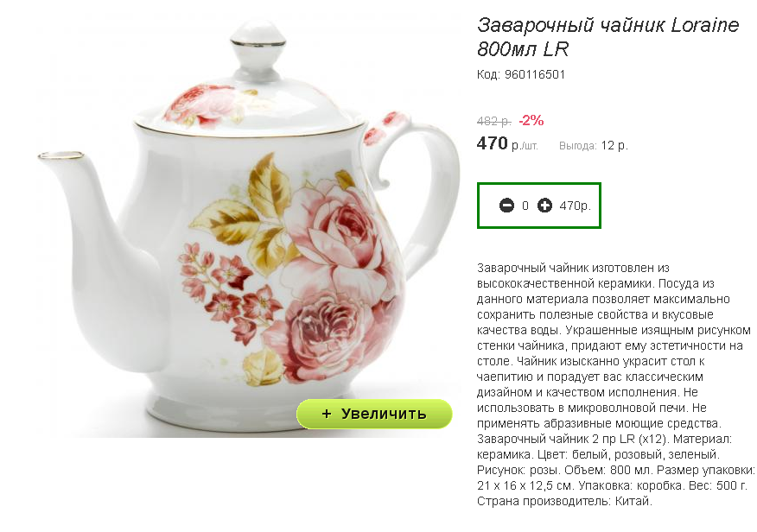Viewport: 757px width, 532px height.
Task: Click the Увеличить green button
Action: 374,414
